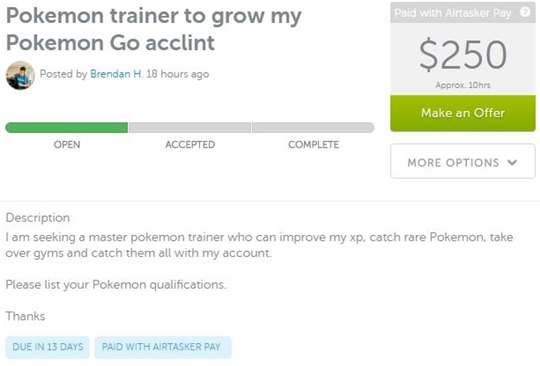
Task: Click the OPEN status label
Action: click(x=67, y=145)
